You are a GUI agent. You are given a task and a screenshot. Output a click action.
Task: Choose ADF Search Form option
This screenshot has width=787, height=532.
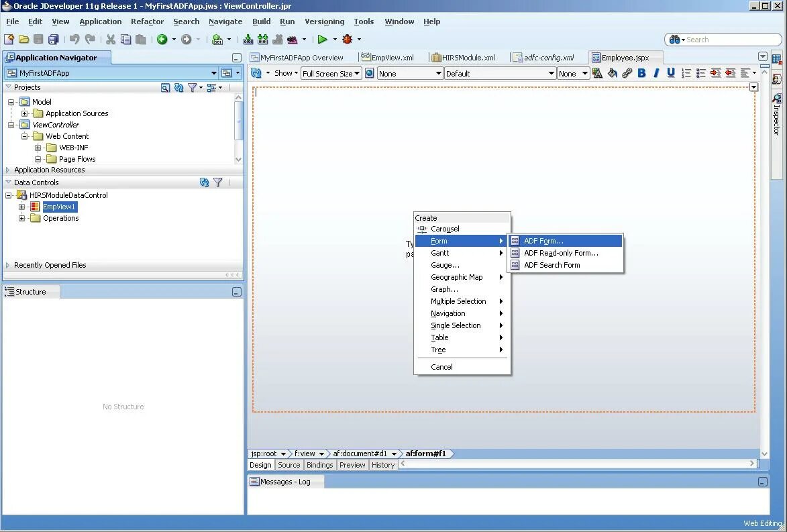pos(566,265)
